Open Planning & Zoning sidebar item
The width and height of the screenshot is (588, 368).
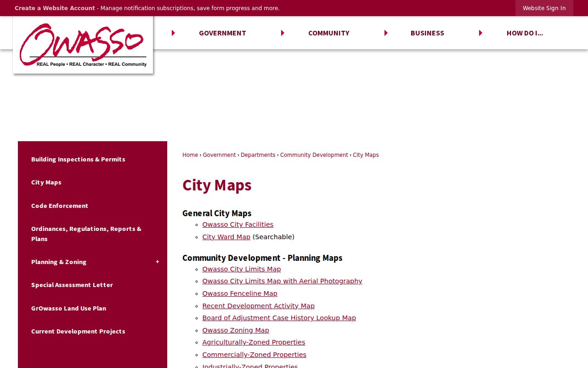coord(59,262)
